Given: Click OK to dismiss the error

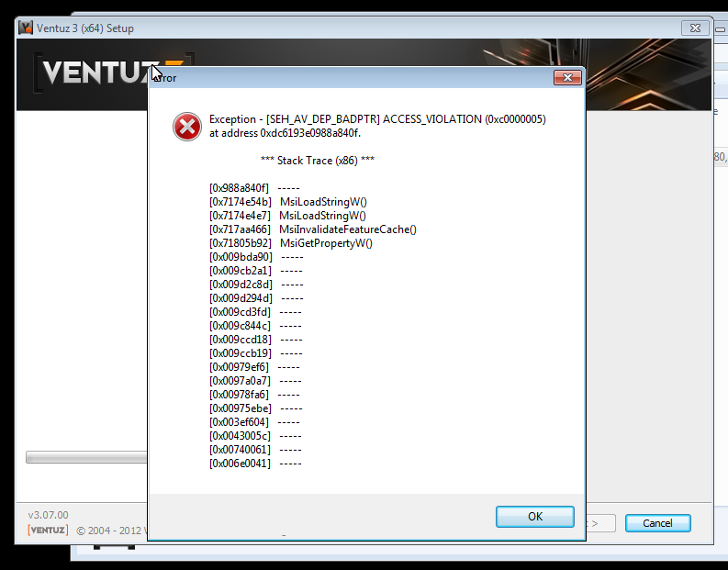Looking at the screenshot, I should pyautogui.click(x=534, y=517).
